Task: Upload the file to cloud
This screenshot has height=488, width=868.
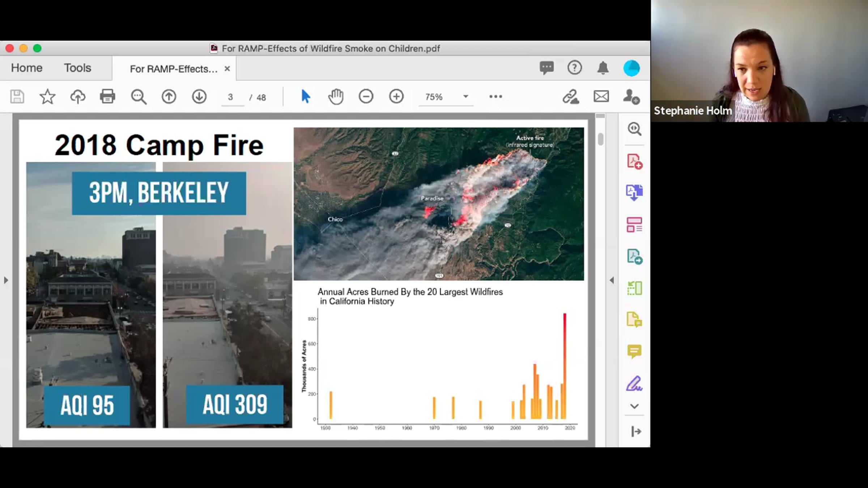Action: pos(78,97)
